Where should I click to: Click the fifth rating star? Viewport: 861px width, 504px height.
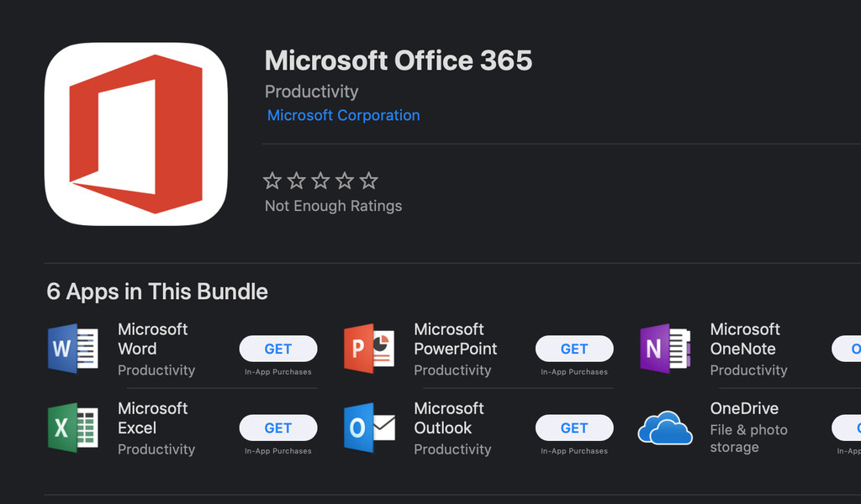pyautogui.click(x=369, y=181)
